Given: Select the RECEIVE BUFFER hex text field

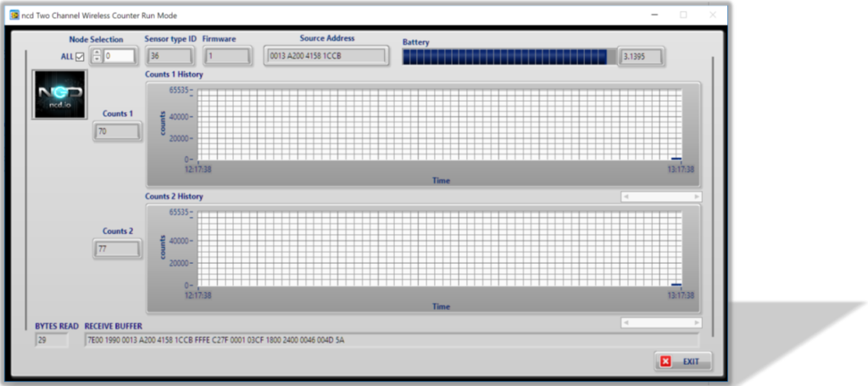Looking at the screenshot, I should click(x=390, y=340).
